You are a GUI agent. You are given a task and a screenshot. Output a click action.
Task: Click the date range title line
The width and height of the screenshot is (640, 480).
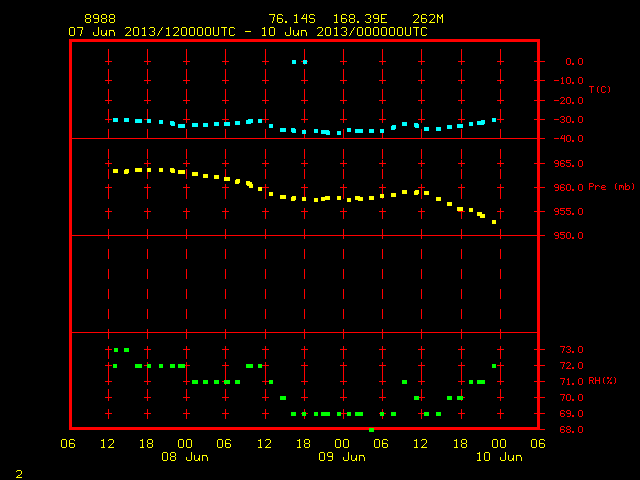248,32
